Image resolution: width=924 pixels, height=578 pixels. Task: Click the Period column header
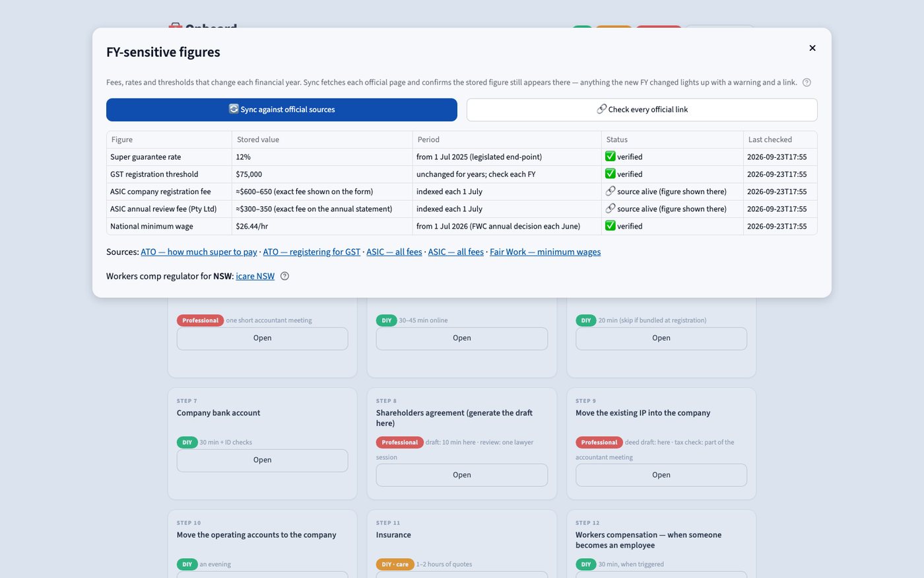(x=506, y=139)
